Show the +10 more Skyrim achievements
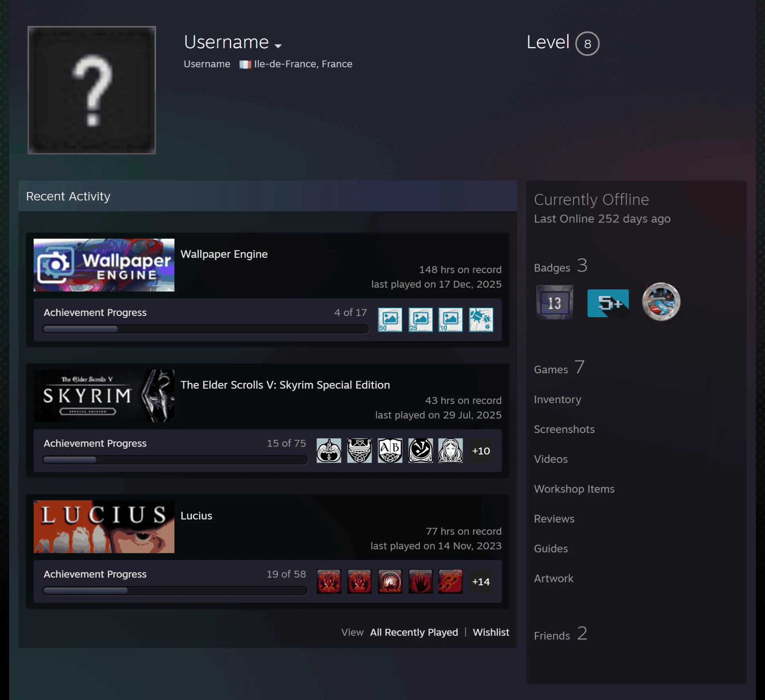The height and width of the screenshot is (700, 765). tap(481, 451)
